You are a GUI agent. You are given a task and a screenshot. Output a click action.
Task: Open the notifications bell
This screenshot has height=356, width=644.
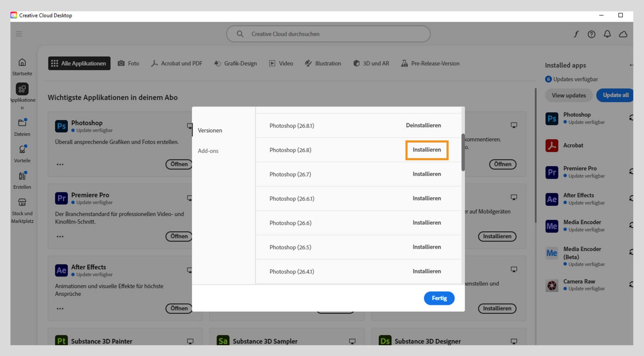tap(607, 34)
